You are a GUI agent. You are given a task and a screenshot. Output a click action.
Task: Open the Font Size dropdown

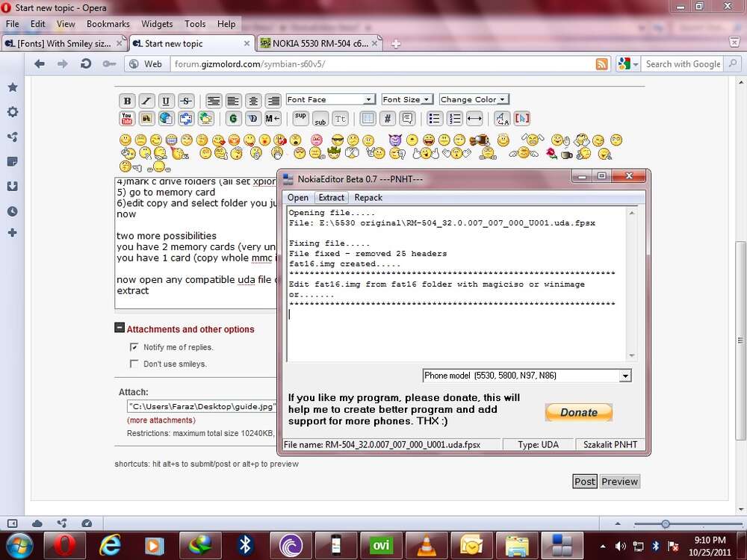point(407,99)
